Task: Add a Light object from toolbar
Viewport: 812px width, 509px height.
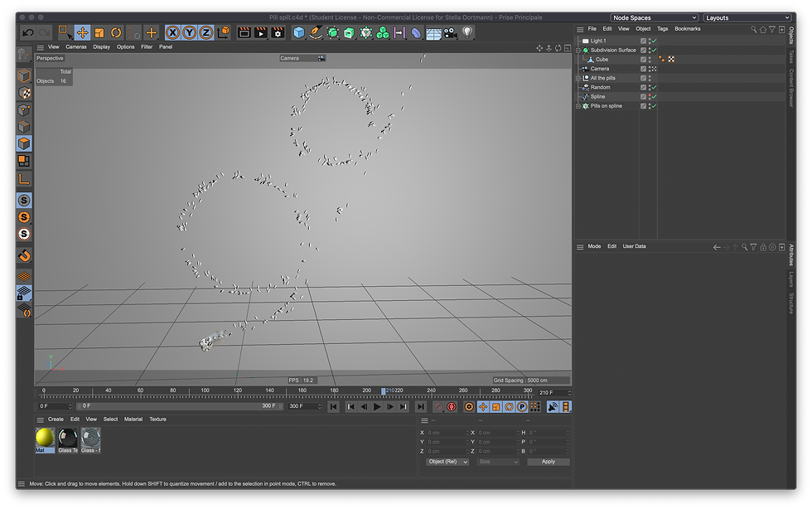Action: pyautogui.click(x=467, y=32)
